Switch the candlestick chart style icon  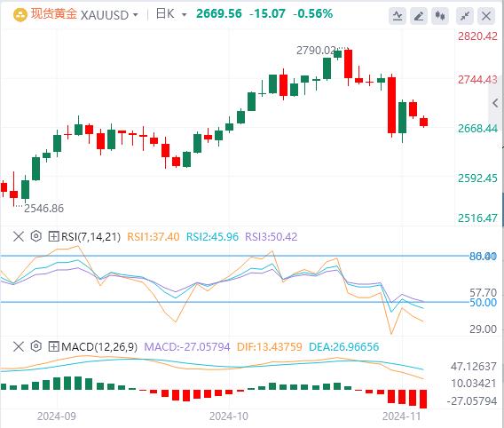coord(440,15)
